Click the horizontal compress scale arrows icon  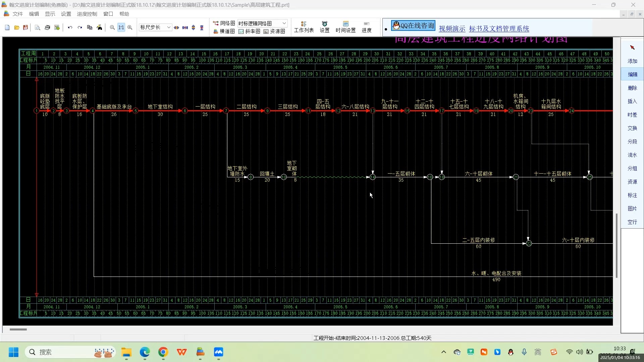pos(185,27)
